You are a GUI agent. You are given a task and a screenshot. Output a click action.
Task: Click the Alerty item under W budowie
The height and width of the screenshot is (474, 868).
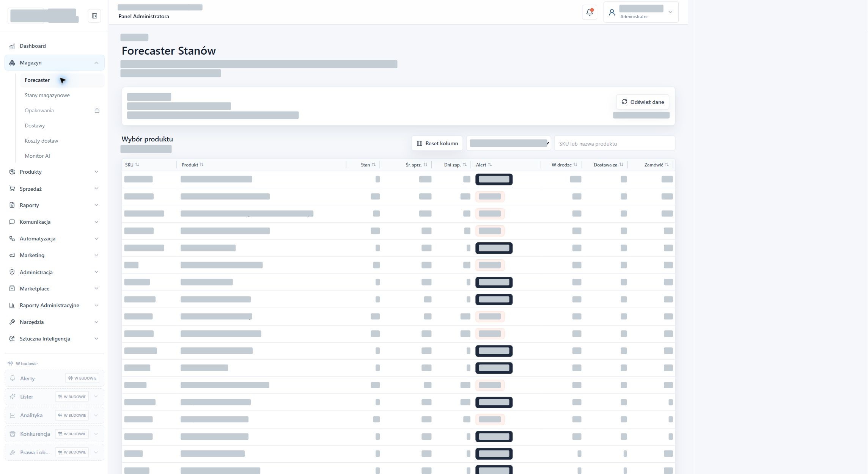pyautogui.click(x=55, y=378)
